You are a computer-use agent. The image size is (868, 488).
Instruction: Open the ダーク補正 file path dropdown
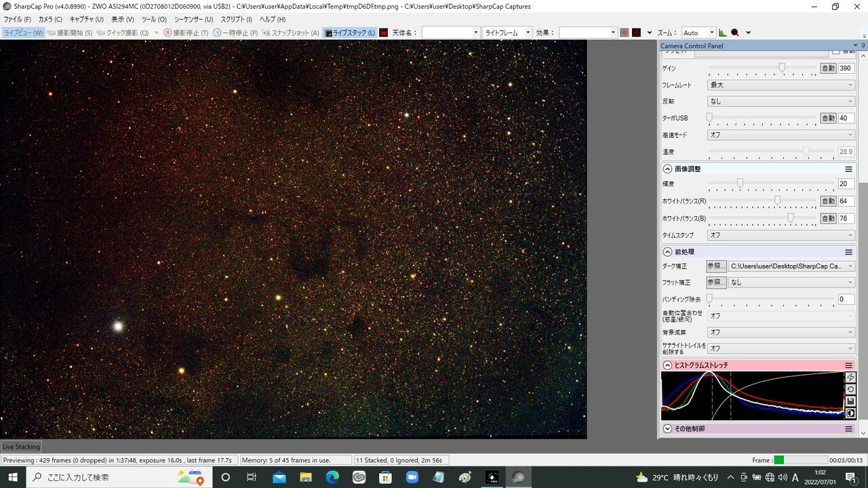791,266
